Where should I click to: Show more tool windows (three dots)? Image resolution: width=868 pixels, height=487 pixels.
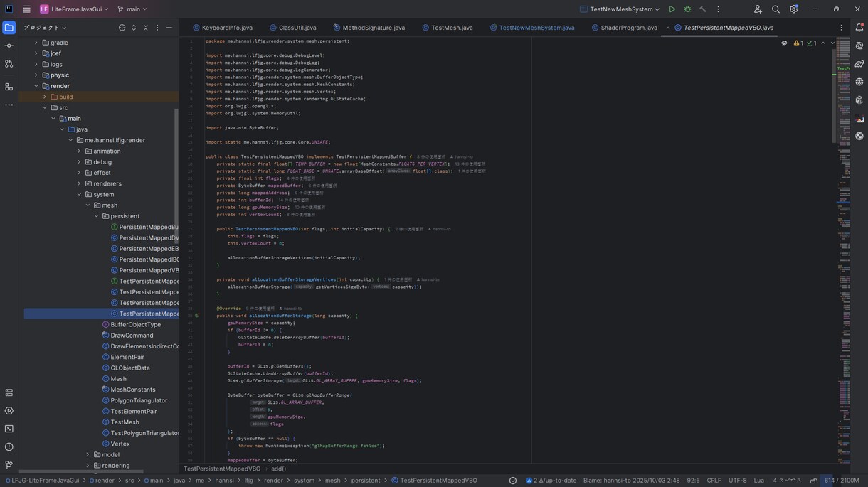coord(9,105)
